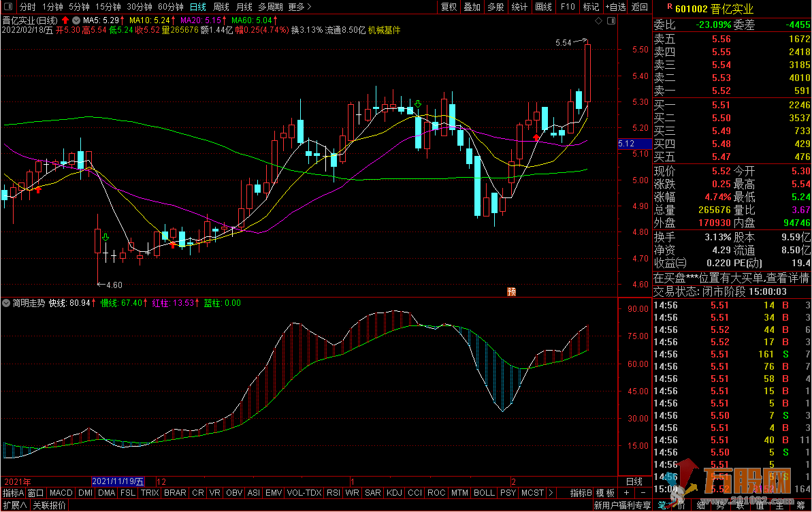Select the 1分钟 period
812x512 pixels.
[52, 7]
